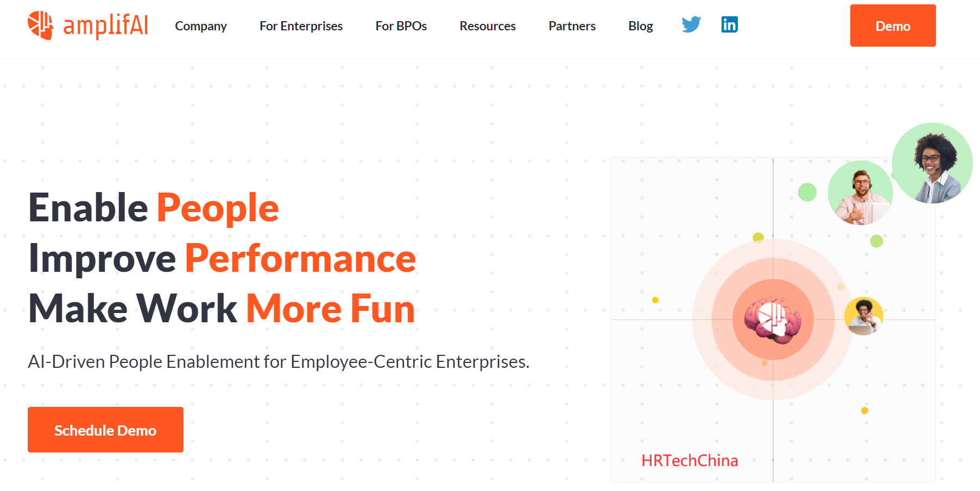
Task: Click the small yellow-circle man avatar
Action: [x=864, y=316]
